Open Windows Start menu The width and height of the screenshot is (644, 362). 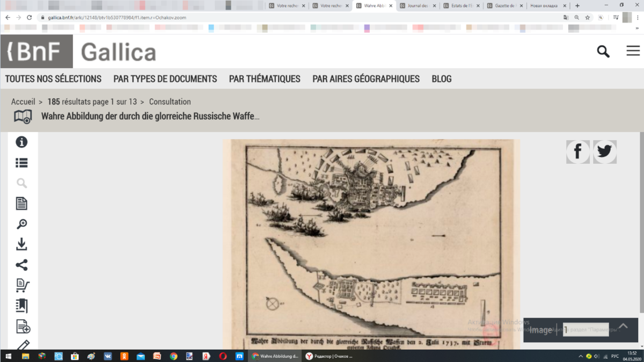pos(7,356)
